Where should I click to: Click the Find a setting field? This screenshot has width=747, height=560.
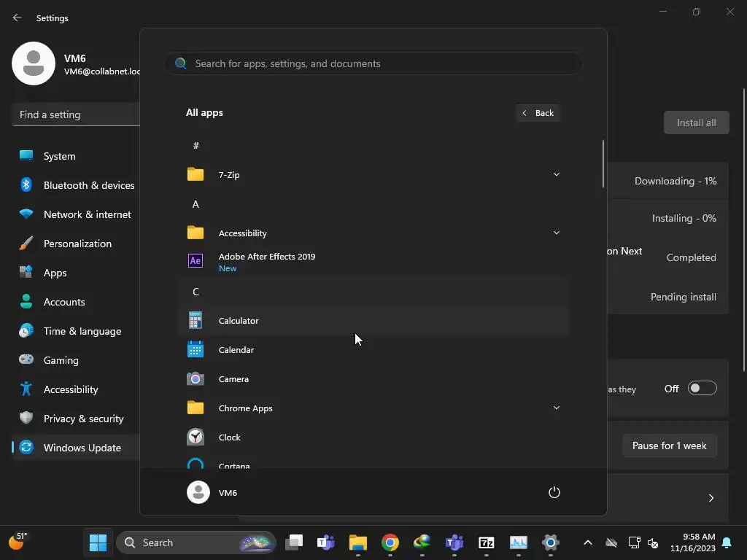pos(76,114)
